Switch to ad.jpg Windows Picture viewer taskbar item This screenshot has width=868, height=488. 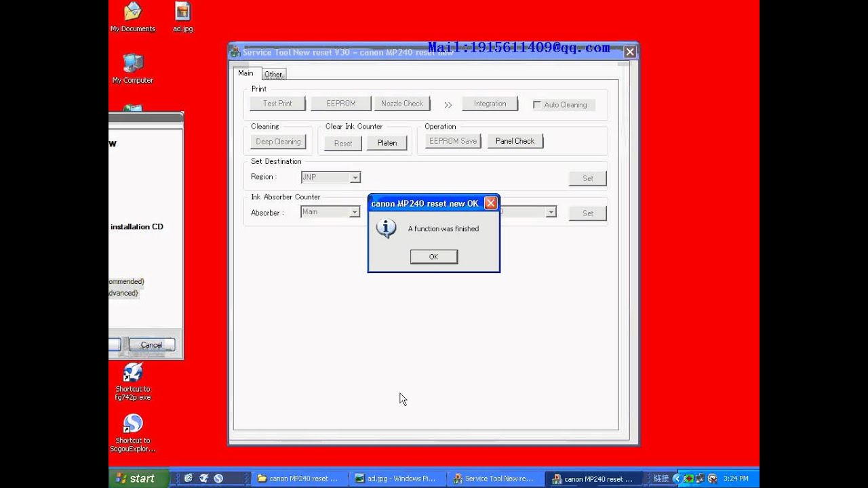398,479
